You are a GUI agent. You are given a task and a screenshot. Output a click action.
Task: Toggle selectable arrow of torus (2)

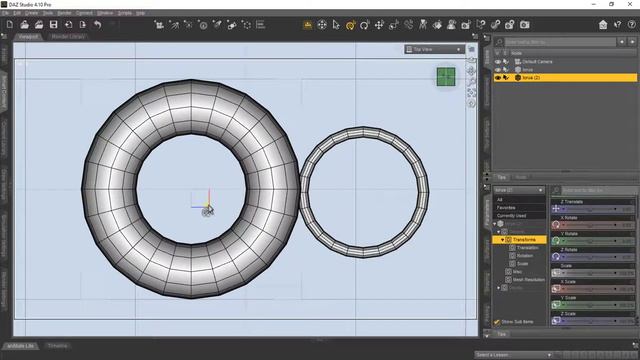tap(506, 78)
